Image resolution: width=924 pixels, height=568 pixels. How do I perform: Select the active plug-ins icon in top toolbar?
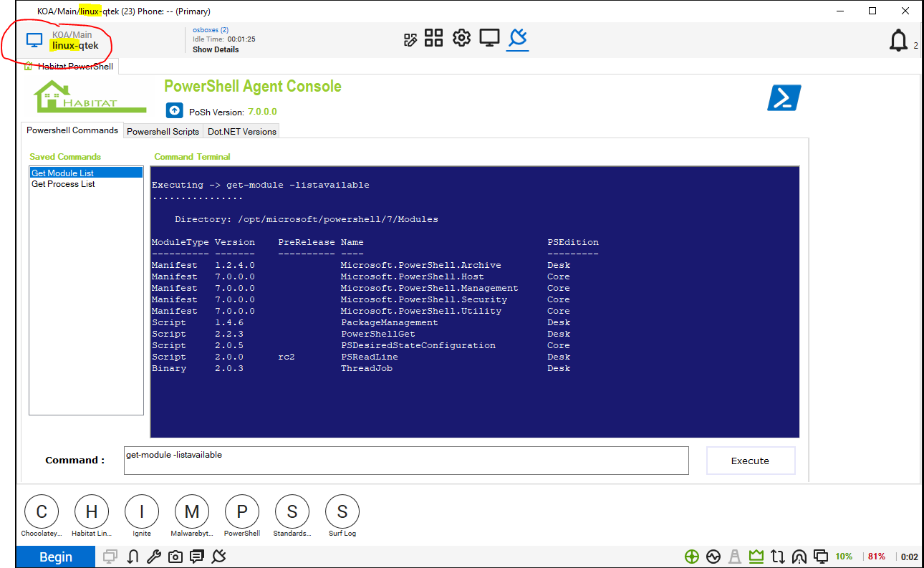[x=517, y=38]
